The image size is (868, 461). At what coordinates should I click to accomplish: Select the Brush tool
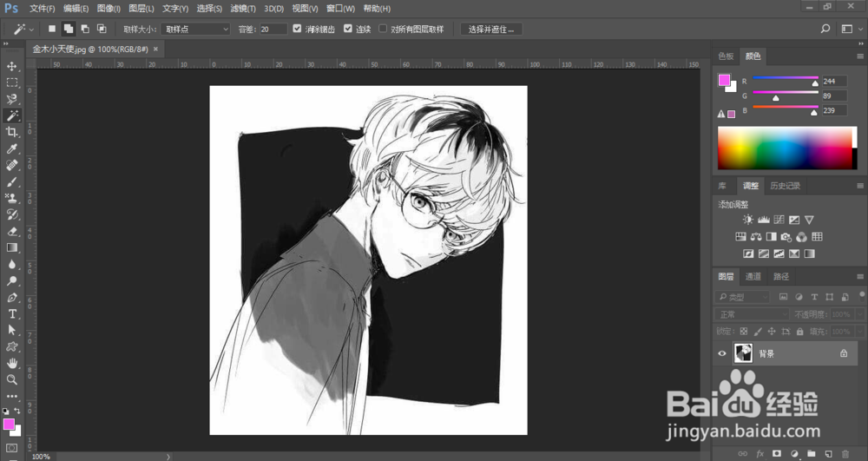point(11,181)
